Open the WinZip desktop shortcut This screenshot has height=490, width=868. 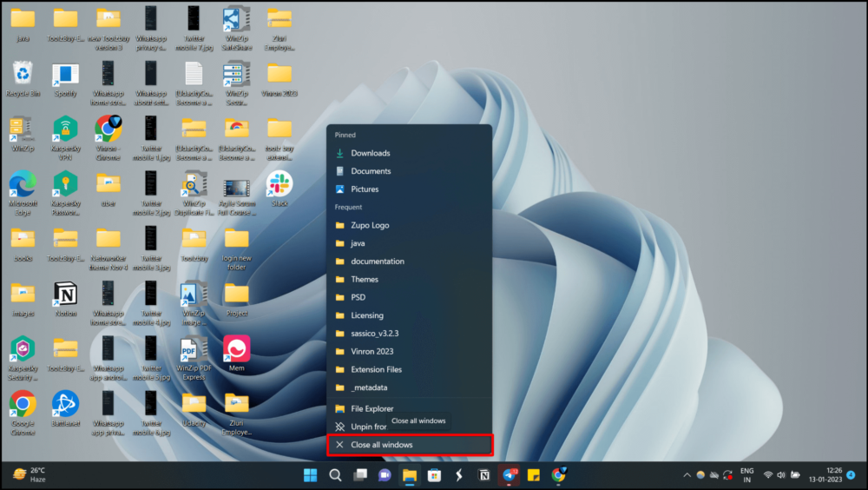pos(23,134)
